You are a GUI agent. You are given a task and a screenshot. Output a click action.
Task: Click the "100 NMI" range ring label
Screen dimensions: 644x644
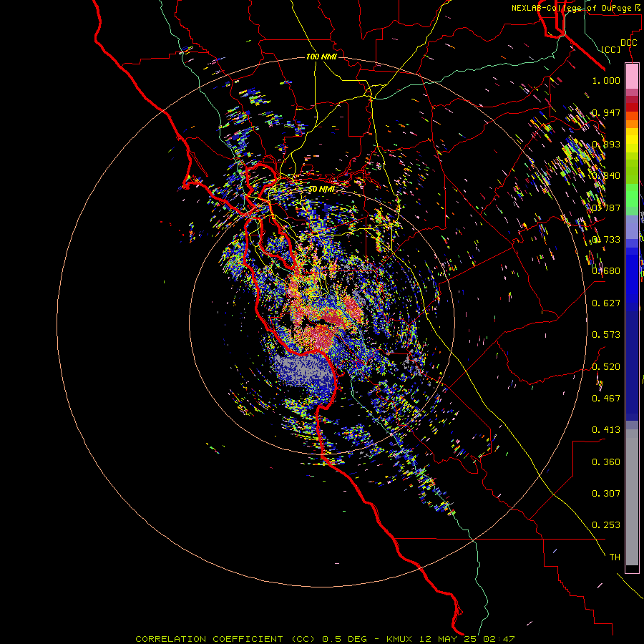pyautogui.click(x=321, y=57)
